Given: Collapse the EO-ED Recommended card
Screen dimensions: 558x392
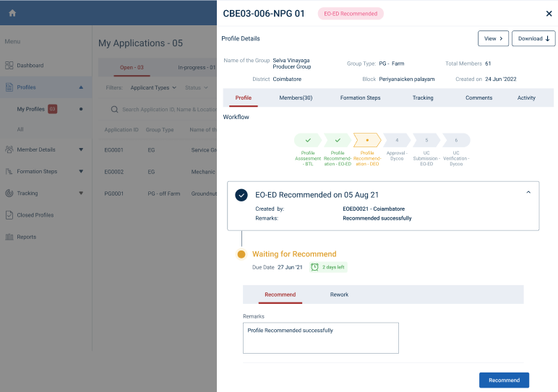Looking at the screenshot, I should pos(528,193).
